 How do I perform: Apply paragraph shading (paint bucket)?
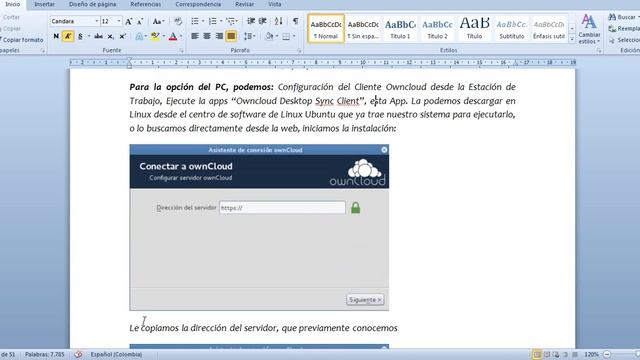[x=269, y=36]
